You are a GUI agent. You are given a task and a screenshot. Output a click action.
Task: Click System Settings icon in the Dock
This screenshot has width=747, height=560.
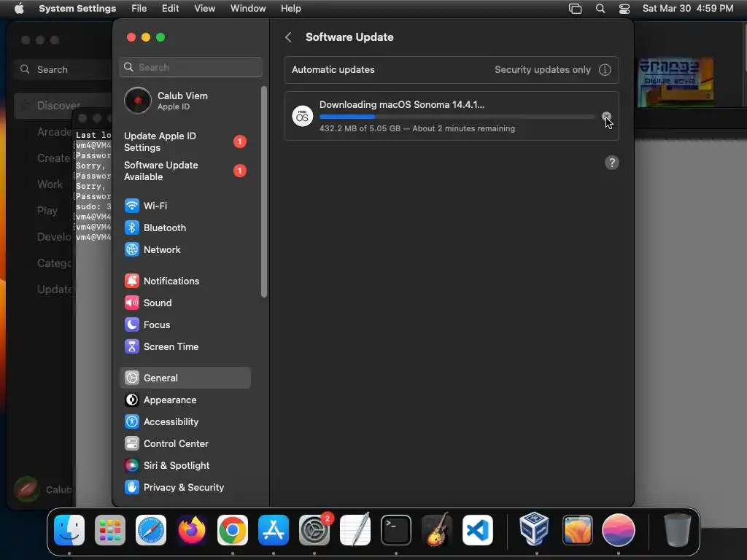point(314,530)
